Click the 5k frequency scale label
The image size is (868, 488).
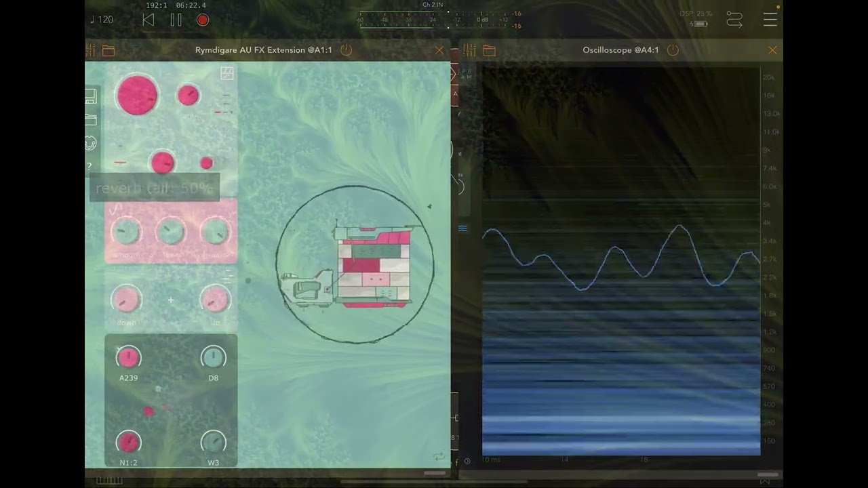[766, 205]
